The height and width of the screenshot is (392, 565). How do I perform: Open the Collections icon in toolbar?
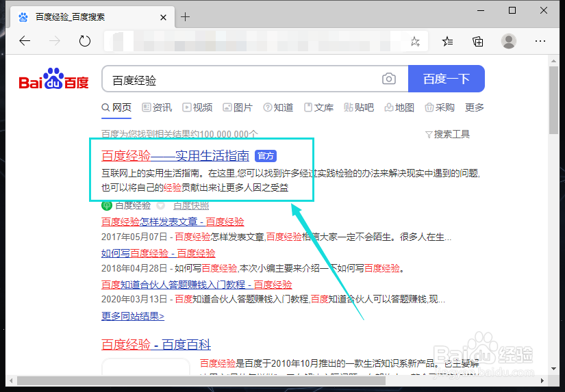pos(478,42)
